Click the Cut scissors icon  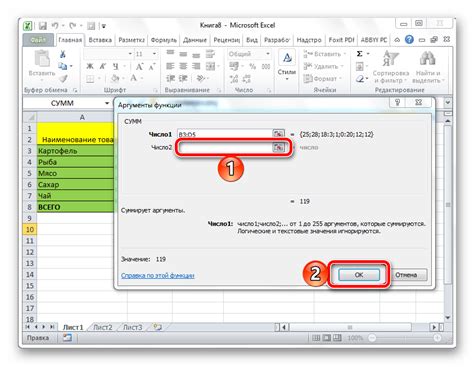click(63, 54)
